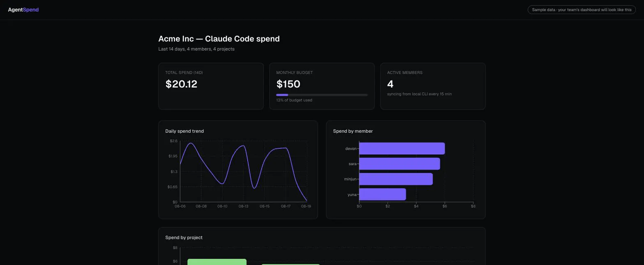Select 'Last 14 days, 4 members, 4 projects' subtitle
This screenshot has height=265, width=644.
[x=196, y=49]
